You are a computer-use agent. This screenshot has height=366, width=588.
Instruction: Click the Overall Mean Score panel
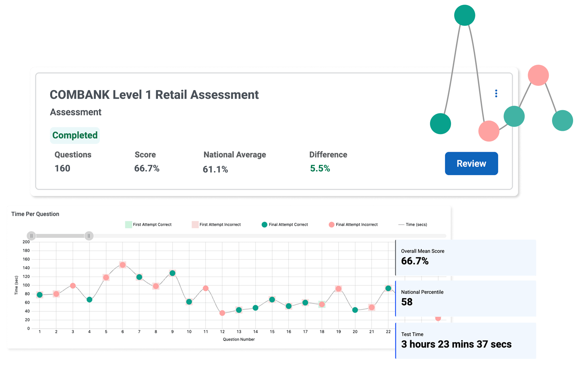(x=466, y=257)
